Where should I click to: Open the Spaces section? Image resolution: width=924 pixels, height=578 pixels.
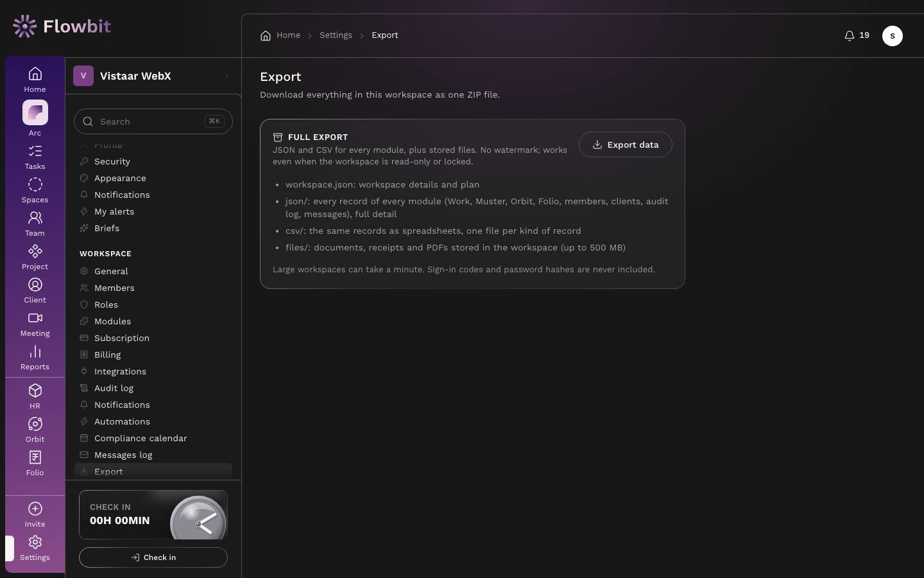tap(35, 191)
